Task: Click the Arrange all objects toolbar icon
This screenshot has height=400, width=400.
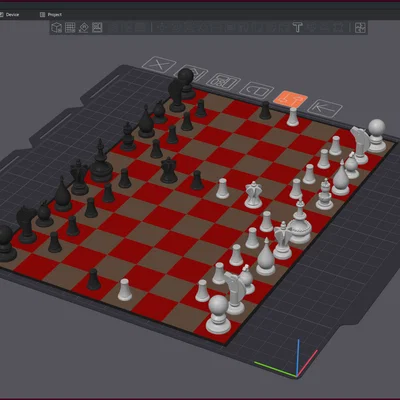Action: pos(97,27)
